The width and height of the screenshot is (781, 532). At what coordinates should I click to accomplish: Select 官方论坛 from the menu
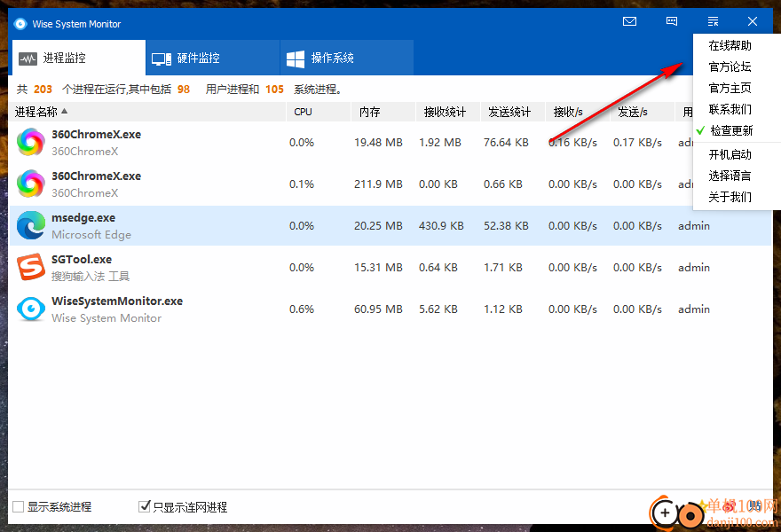[730, 66]
